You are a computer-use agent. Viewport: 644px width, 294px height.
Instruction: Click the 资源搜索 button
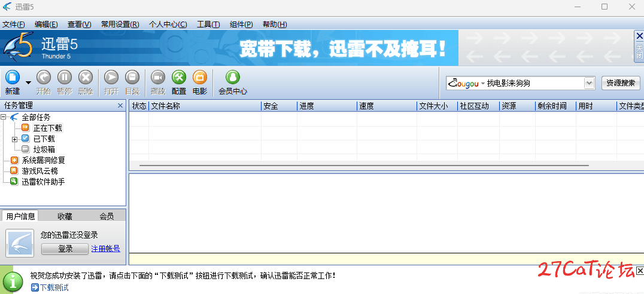(621, 83)
